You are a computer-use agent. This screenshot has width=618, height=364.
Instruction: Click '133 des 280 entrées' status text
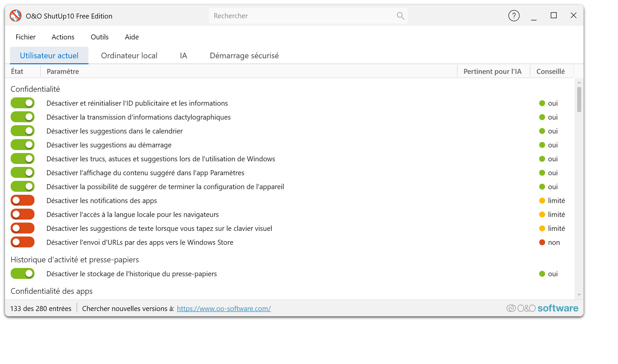point(41,309)
